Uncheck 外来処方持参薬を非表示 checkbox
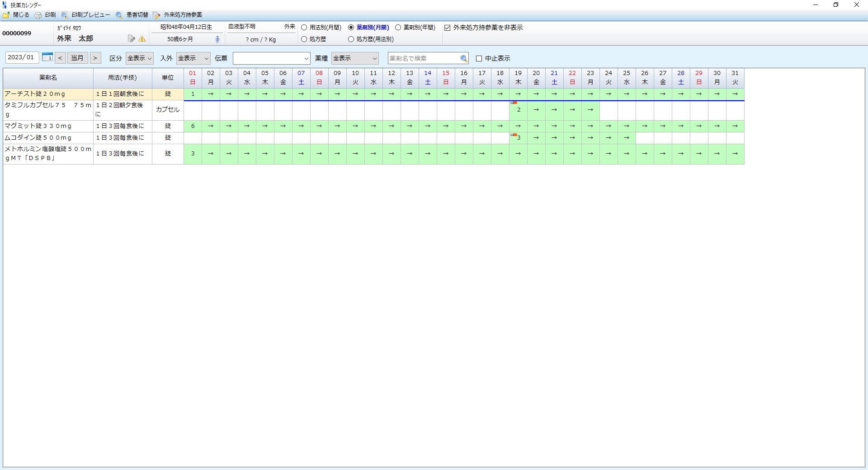The width and height of the screenshot is (868, 470). [x=448, y=28]
